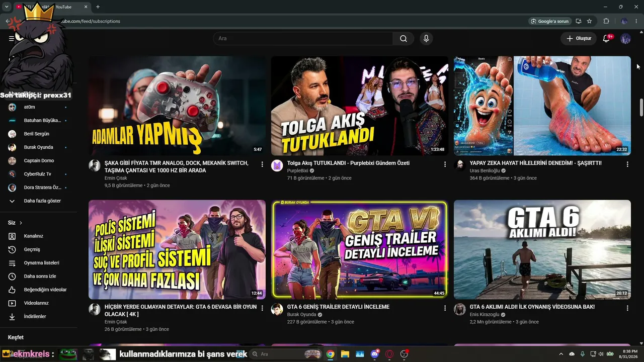This screenshot has width=644, height=362.
Task: Click the magnifier search button
Action: pos(404,39)
